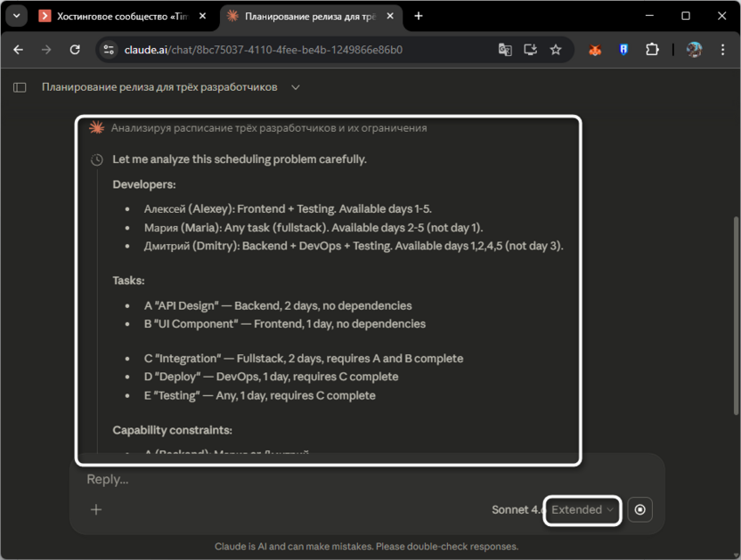This screenshot has height=560, width=741.
Task: Click the A "API Design" task line
Action: click(278, 305)
